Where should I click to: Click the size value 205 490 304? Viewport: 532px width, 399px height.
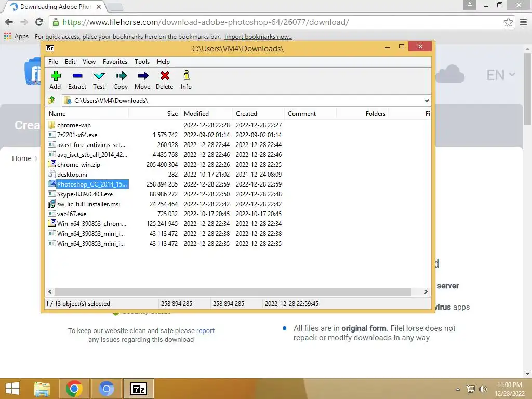162,164
